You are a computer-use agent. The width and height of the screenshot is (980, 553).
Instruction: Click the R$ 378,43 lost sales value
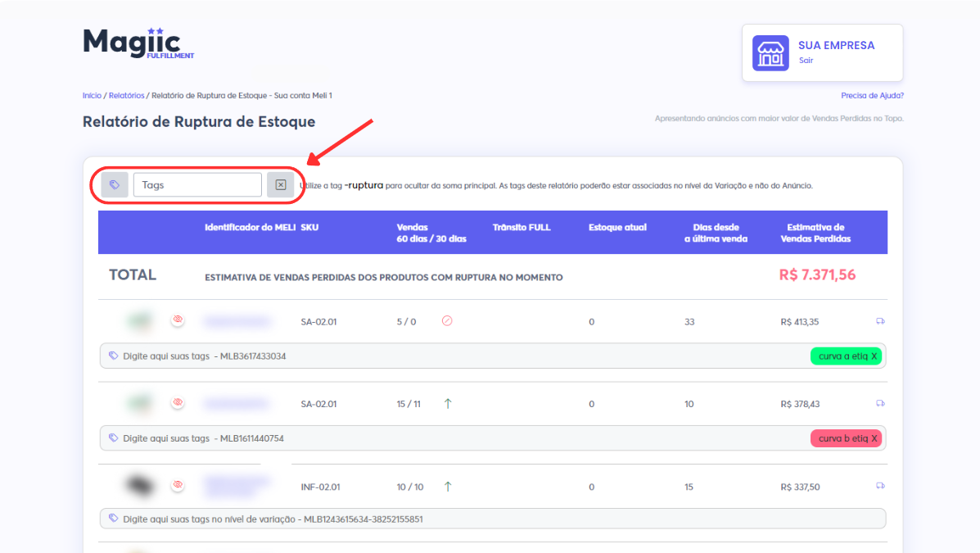[799, 404]
